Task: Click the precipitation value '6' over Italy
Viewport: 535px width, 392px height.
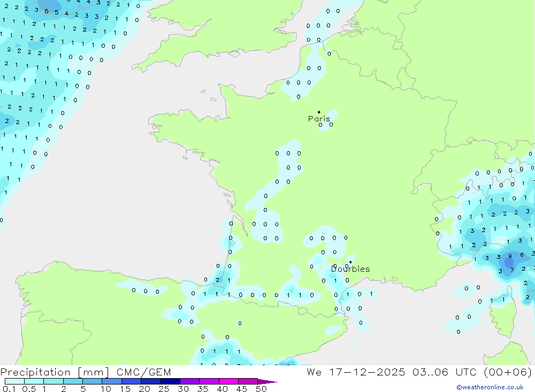Action: (522, 255)
